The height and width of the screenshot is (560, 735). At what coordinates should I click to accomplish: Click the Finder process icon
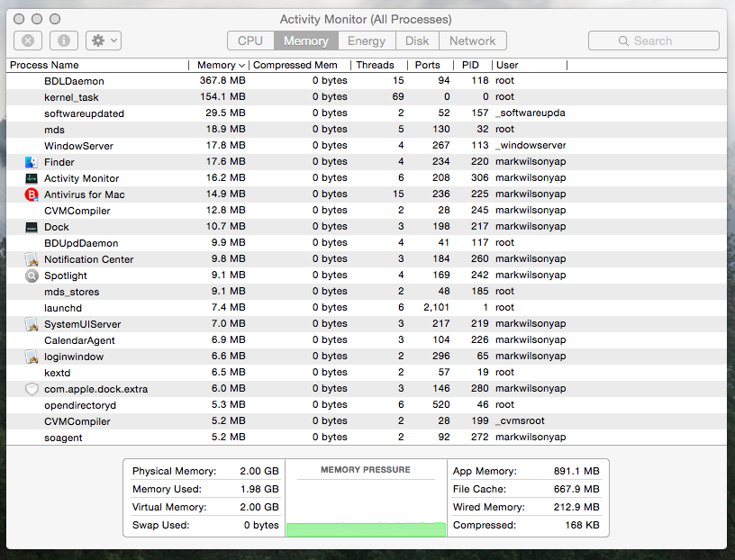click(x=32, y=162)
